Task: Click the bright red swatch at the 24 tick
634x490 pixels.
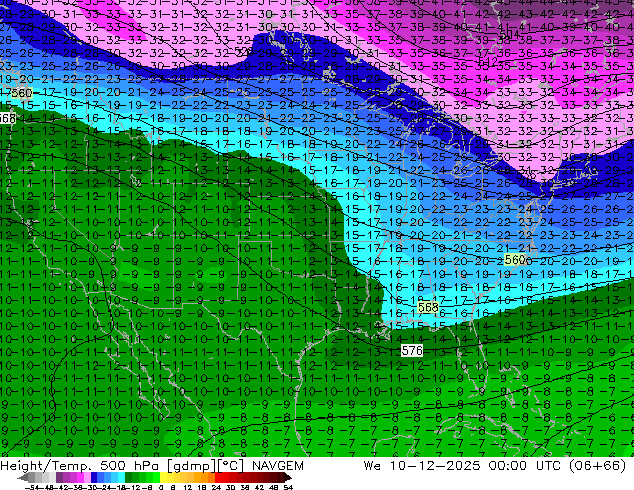Action: tap(218, 477)
